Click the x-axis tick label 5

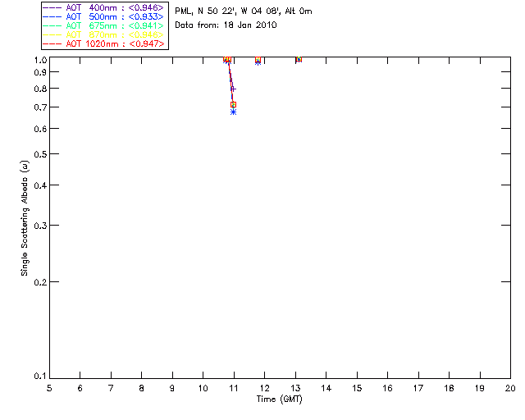click(49, 388)
